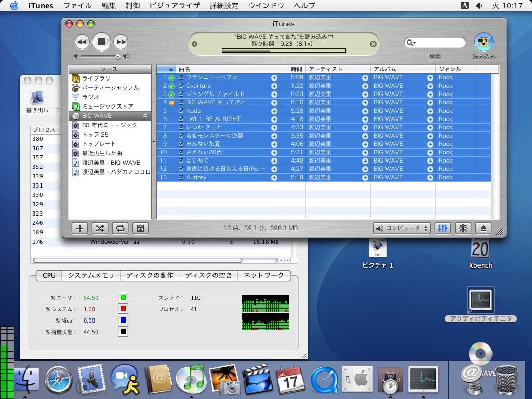Select 渡辺美里 - ハダカノココロ playlist

point(110,172)
